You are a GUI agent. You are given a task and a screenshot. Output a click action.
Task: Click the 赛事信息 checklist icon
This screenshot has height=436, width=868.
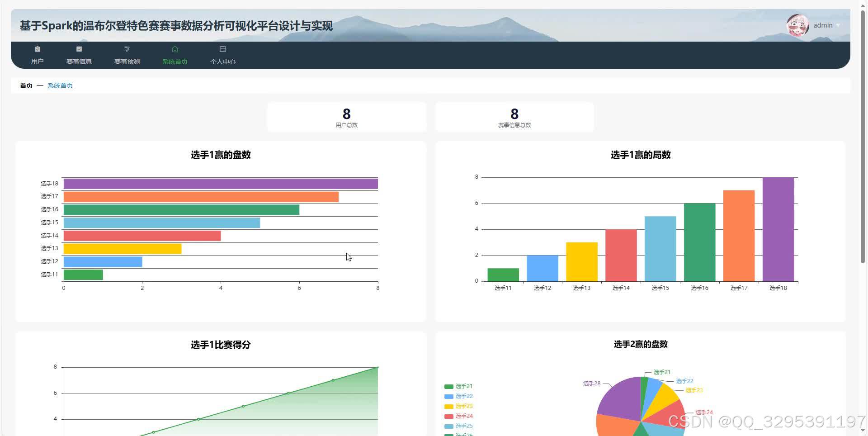pos(79,49)
